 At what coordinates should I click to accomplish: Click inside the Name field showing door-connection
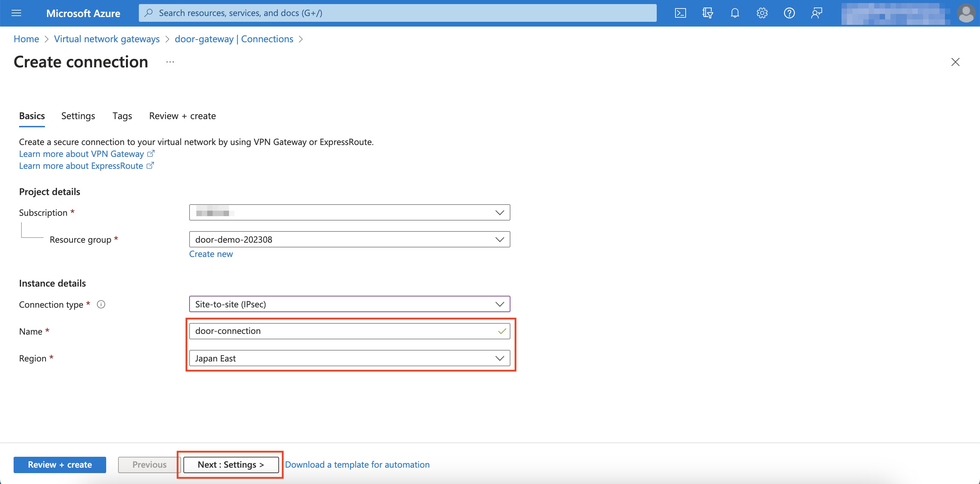pyautogui.click(x=342, y=330)
